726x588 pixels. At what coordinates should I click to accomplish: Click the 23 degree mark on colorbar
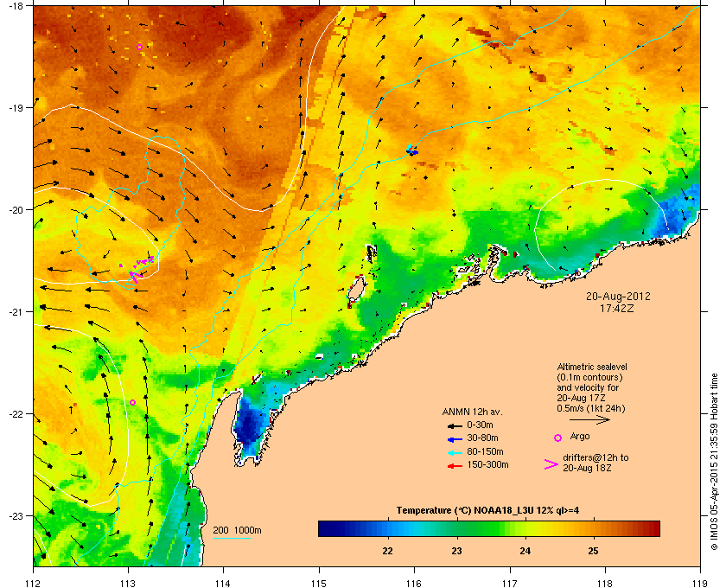(x=456, y=551)
